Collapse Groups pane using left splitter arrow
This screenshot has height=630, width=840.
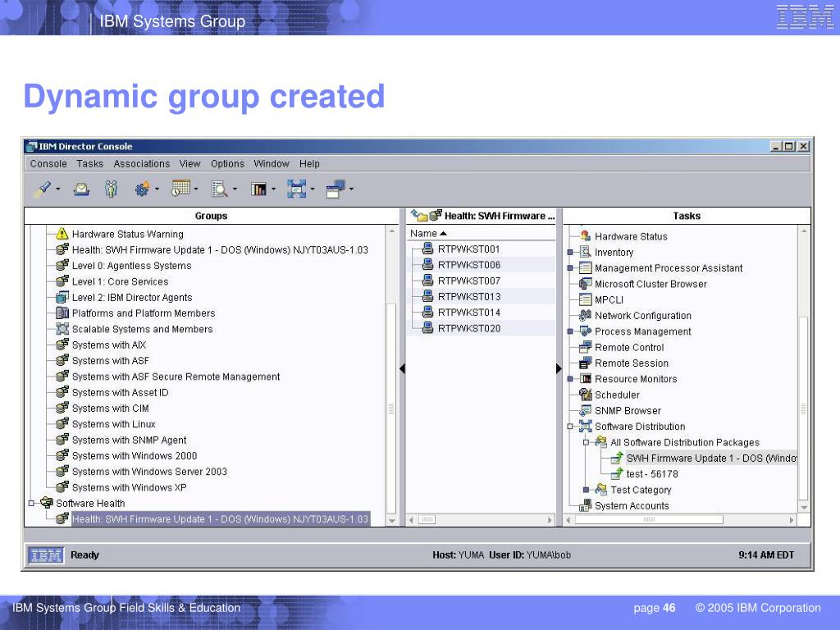tap(402, 368)
